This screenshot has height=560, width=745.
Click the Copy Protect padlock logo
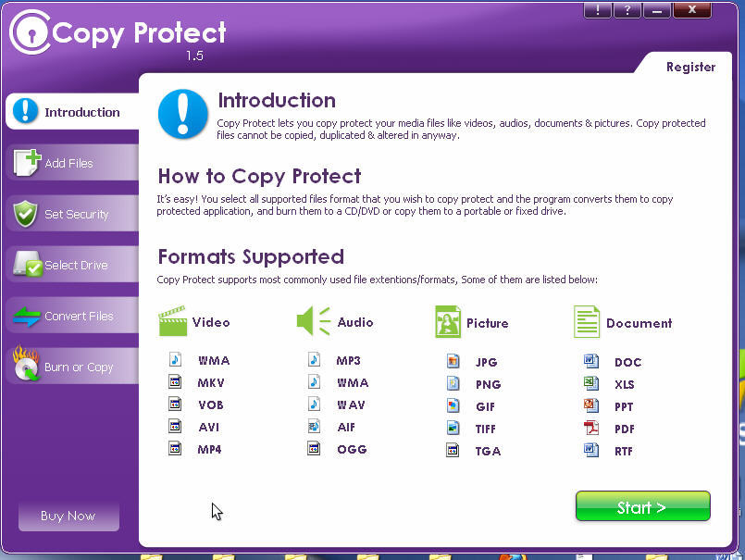[30, 32]
